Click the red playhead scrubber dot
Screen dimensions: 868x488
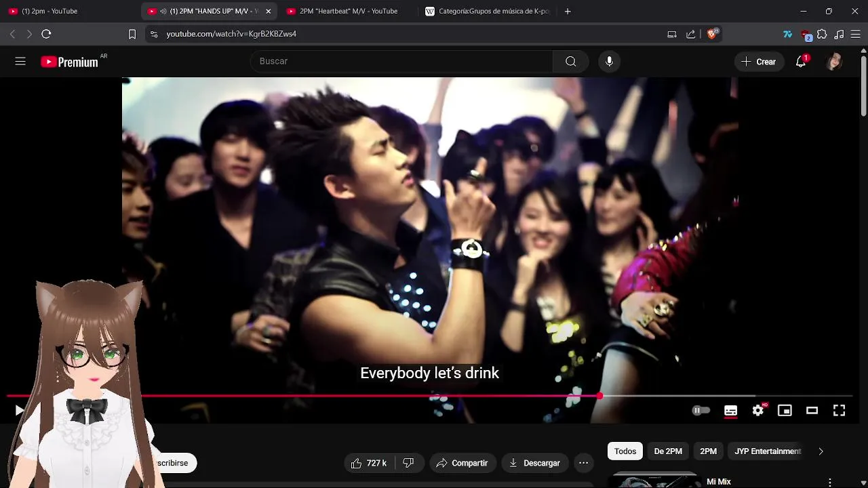600,396
